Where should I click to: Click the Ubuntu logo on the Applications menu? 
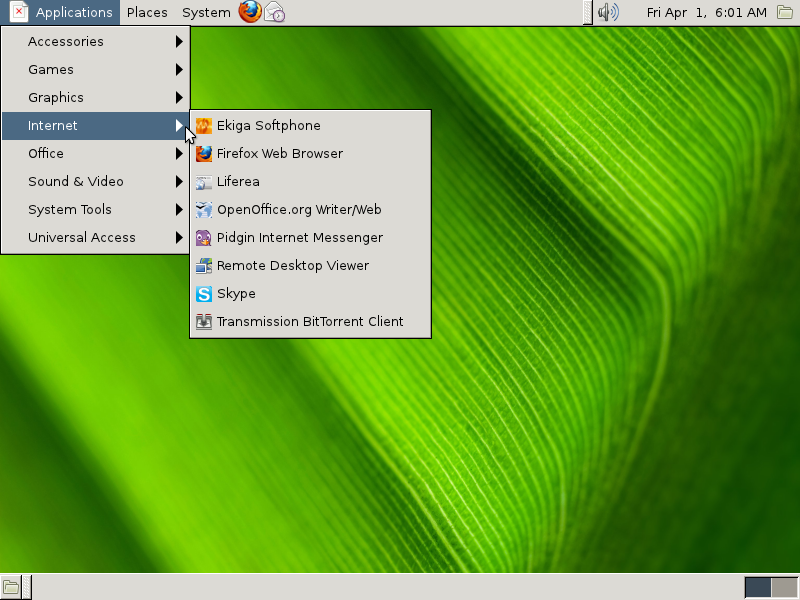17,12
